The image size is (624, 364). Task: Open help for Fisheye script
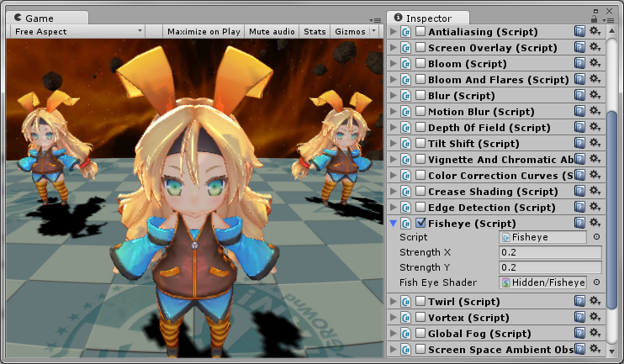pos(579,223)
